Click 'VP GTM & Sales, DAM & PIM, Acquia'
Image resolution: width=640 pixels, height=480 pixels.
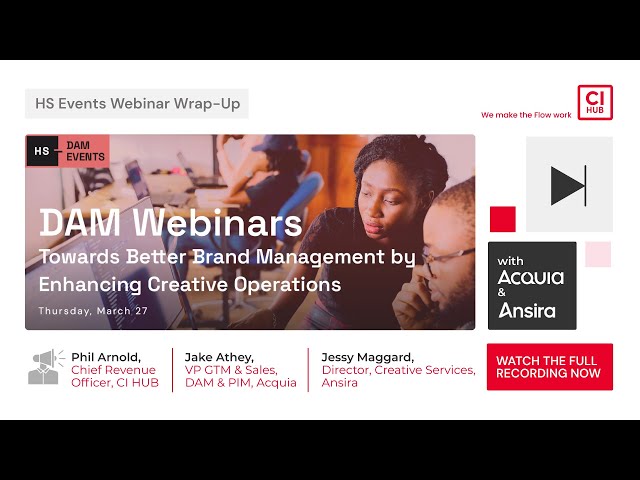[x=240, y=376]
